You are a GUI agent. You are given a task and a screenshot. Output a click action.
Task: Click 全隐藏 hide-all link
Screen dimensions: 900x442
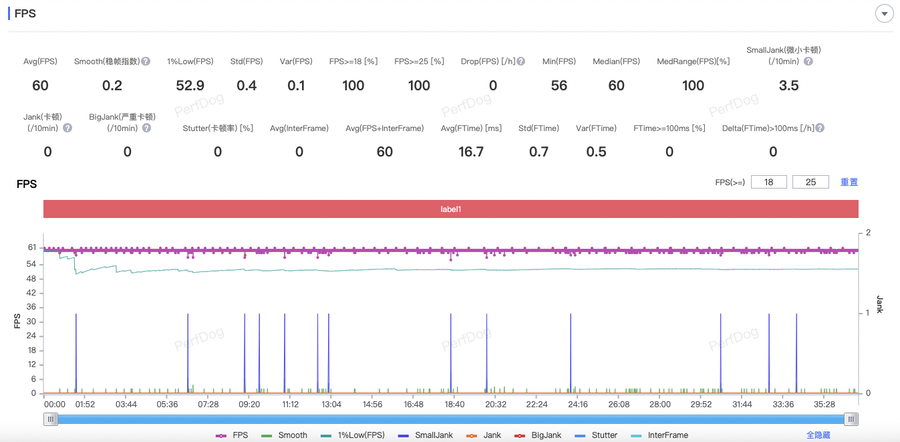pyautogui.click(x=818, y=436)
